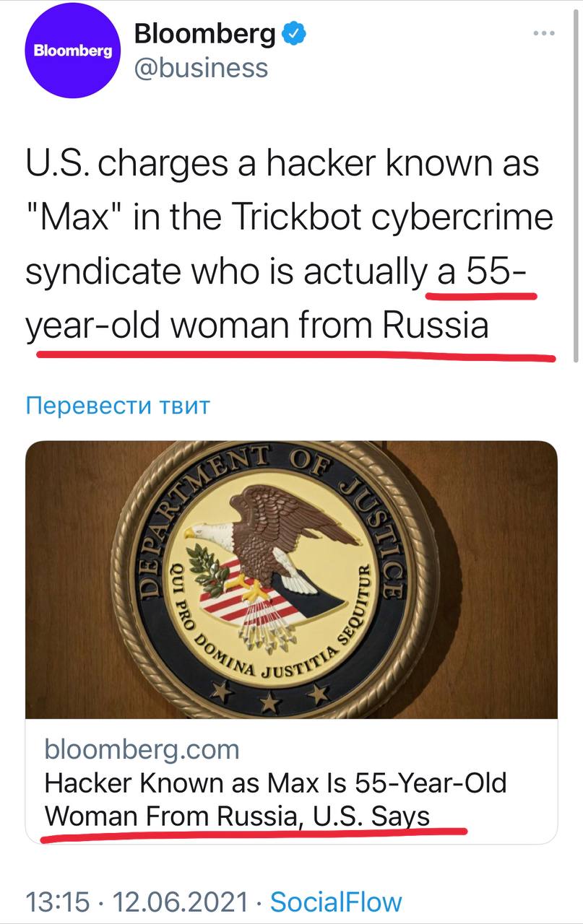Open the 'Hacker Known as Max' headline

click(x=275, y=783)
